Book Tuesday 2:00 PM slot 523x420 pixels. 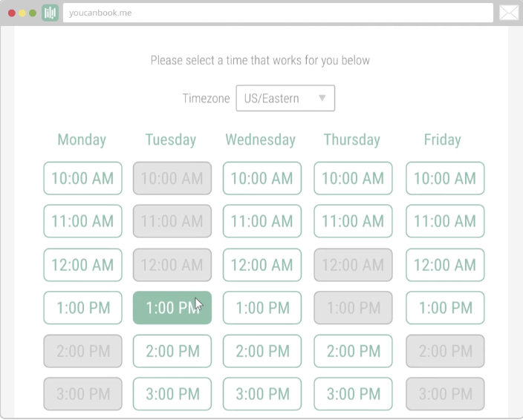coord(172,351)
